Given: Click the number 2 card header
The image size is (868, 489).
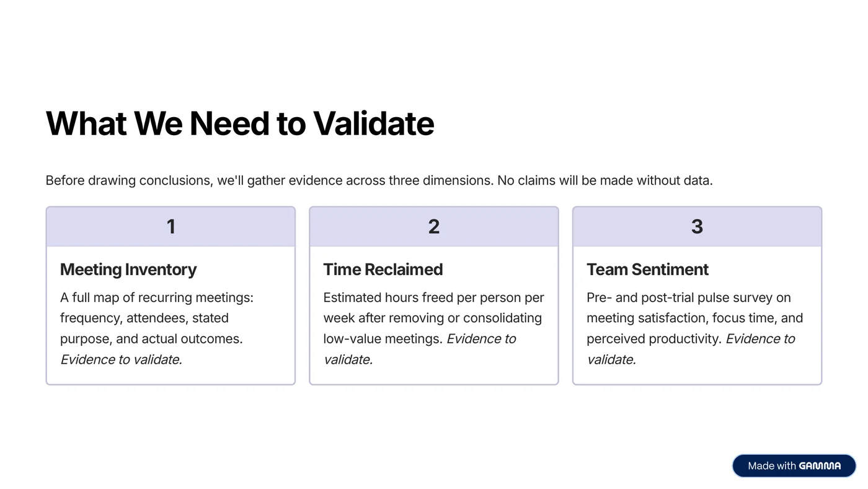Looking at the screenshot, I should (x=434, y=226).
